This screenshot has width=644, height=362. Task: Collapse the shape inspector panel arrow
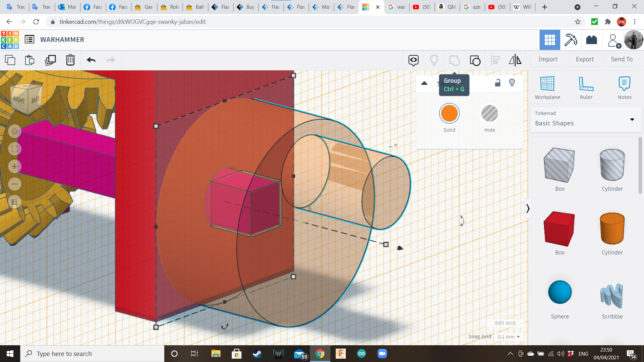click(x=424, y=83)
